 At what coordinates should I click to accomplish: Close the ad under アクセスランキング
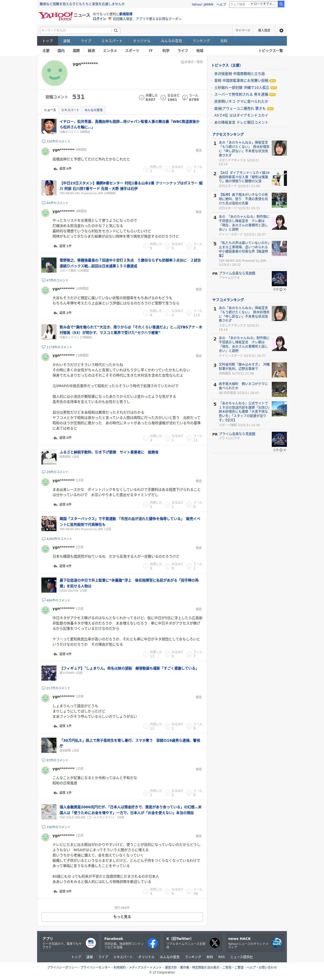(x=285, y=290)
